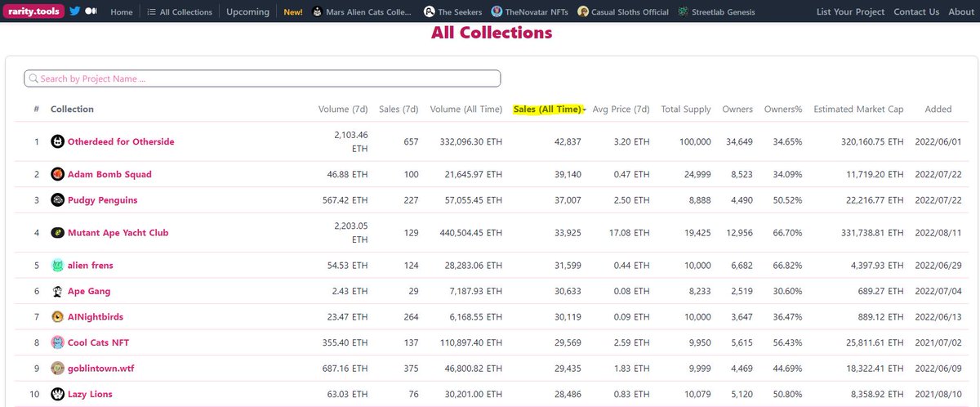Click the rarity.tools logo
The image size is (980, 407).
tap(33, 12)
